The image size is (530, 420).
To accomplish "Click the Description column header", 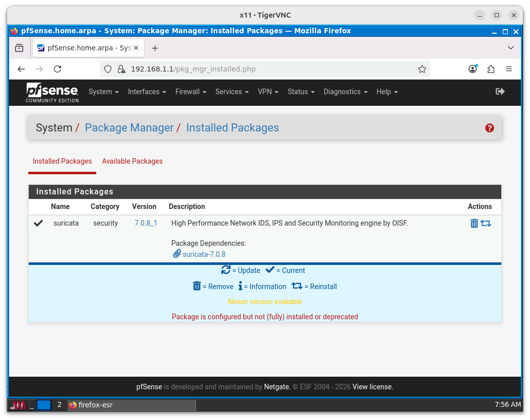I will click(186, 207).
